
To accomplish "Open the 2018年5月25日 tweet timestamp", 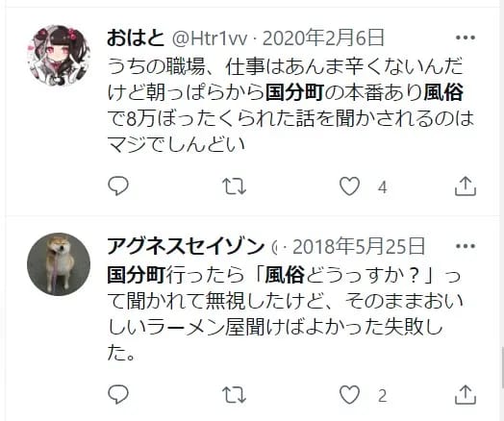I will [x=359, y=246].
